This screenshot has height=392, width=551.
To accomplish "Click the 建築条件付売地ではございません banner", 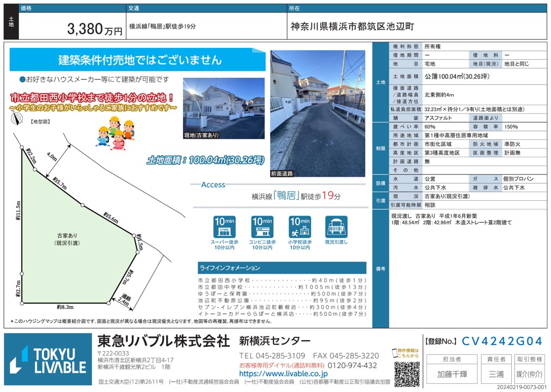I will [140, 60].
